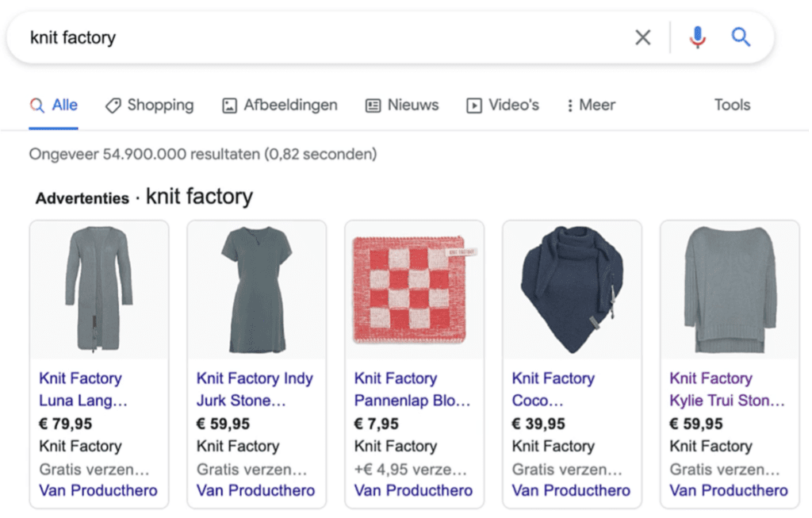Switch to the Shopping tab

click(150, 106)
